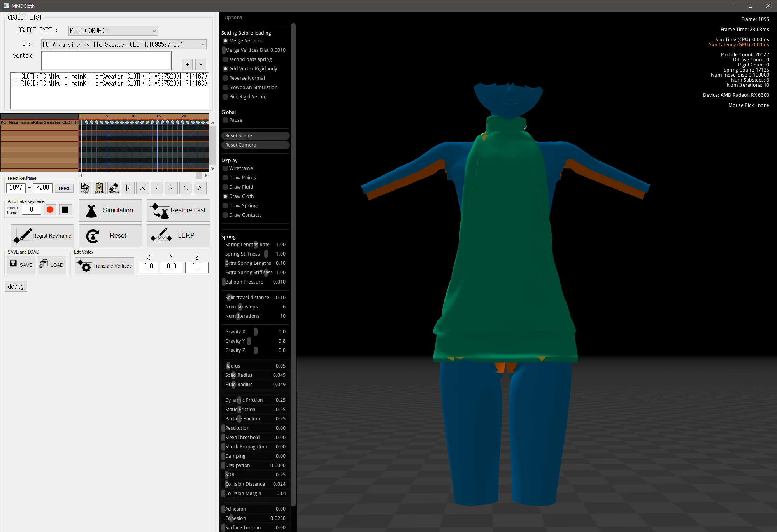Click timeline horizontal scroll right arrow
This screenshot has width=777, height=532.
coord(206,175)
